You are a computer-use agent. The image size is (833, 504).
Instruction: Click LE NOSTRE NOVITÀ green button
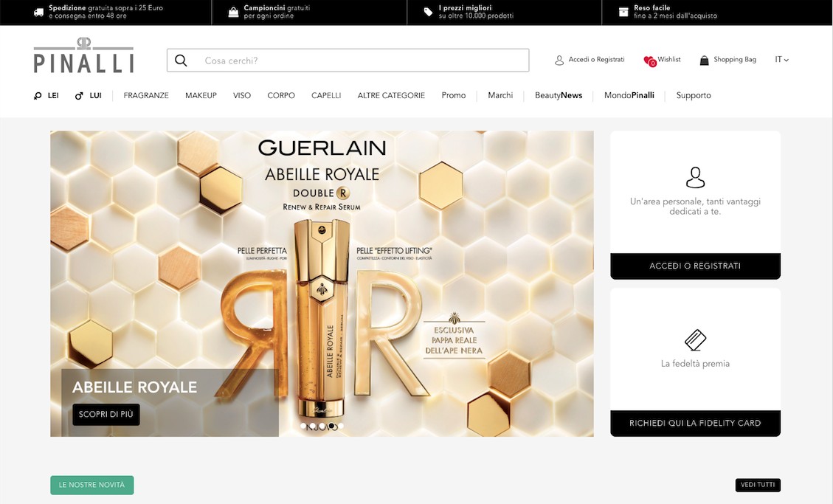click(x=92, y=485)
